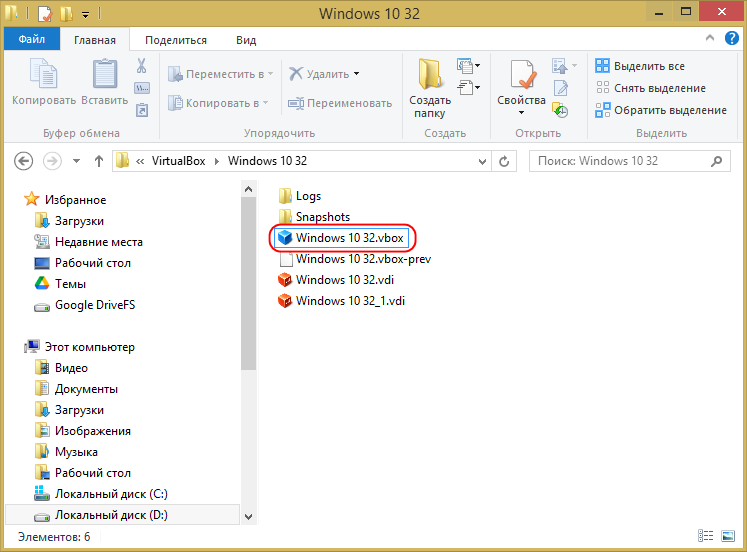The image size is (747, 552).
Task: Click the Forward navigation arrow
Action: click(52, 161)
